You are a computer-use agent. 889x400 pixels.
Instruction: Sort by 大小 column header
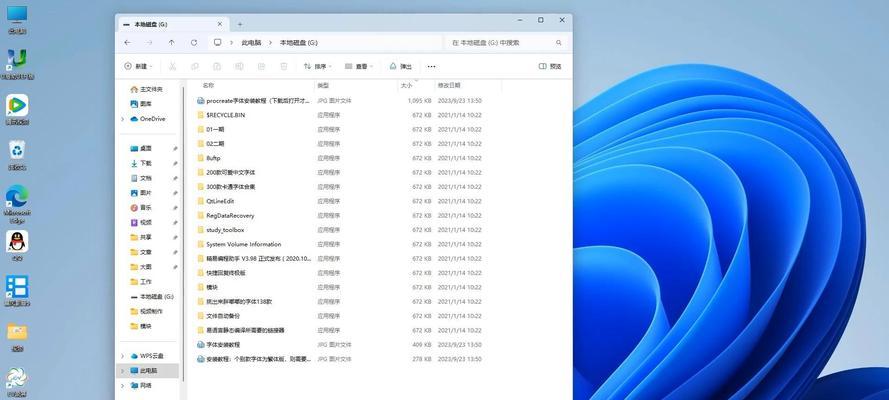[407, 86]
